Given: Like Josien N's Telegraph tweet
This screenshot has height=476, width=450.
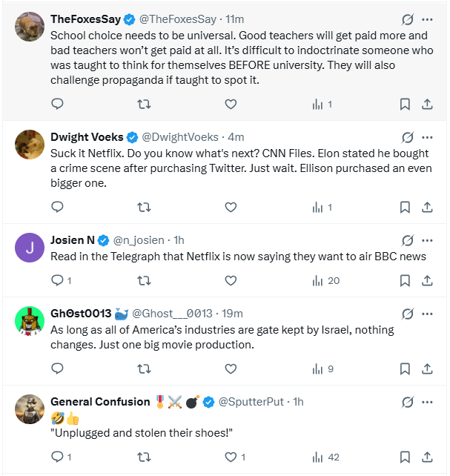Looking at the screenshot, I should (x=231, y=280).
